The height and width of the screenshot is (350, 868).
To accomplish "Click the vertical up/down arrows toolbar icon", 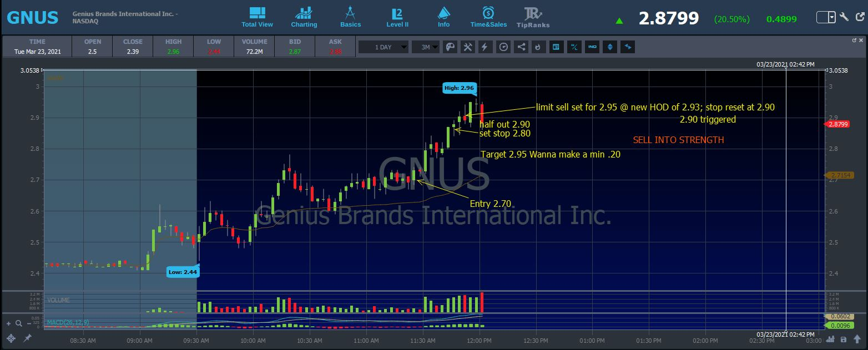I will tap(610, 47).
